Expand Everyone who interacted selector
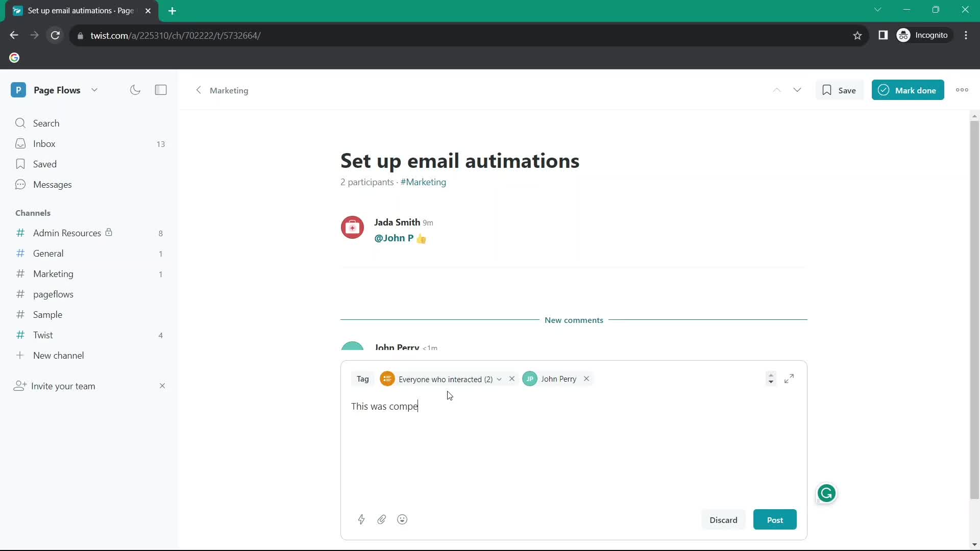This screenshot has height=551, width=980. (x=498, y=379)
